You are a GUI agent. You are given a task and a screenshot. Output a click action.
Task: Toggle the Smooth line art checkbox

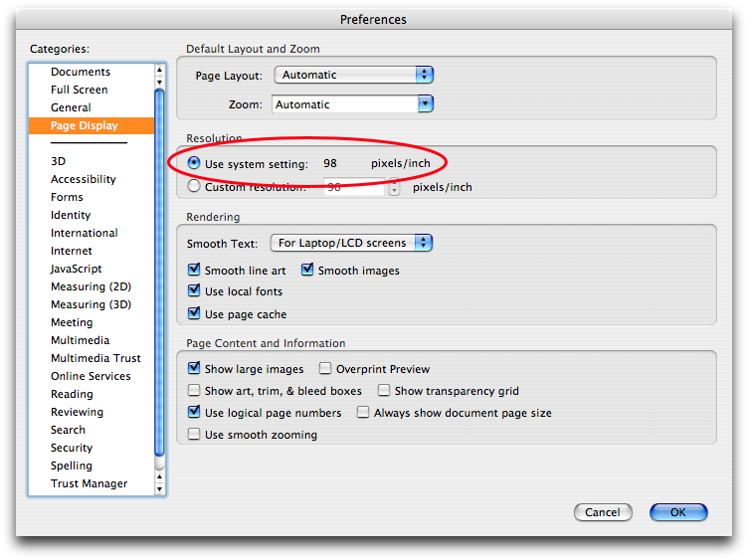(x=194, y=271)
